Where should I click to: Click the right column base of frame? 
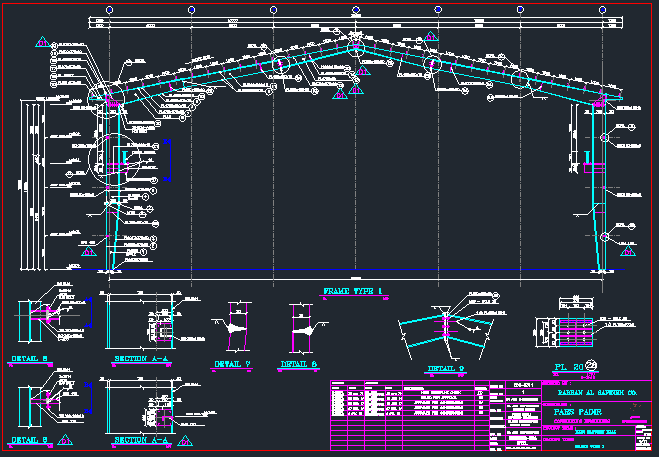tap(600, 262)
